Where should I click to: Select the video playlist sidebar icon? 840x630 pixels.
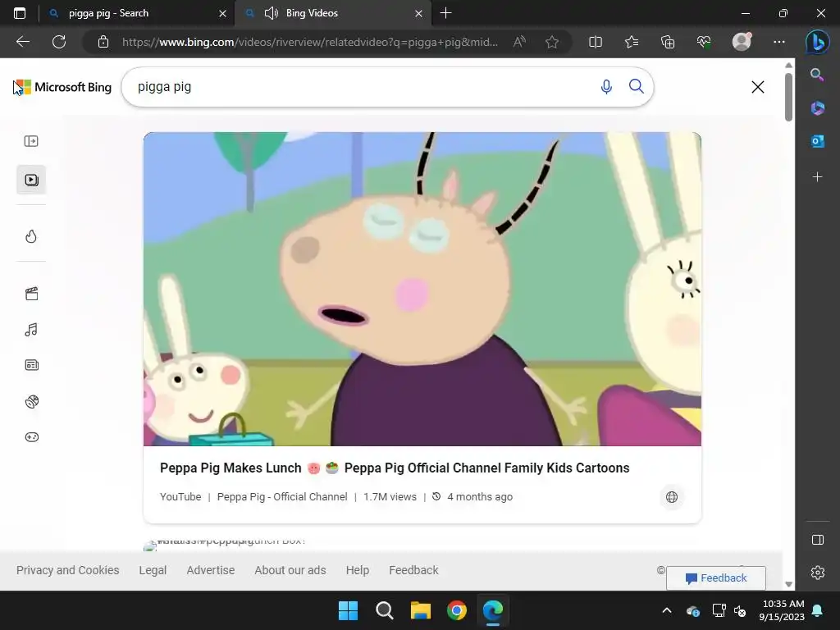tap(32, 180)
